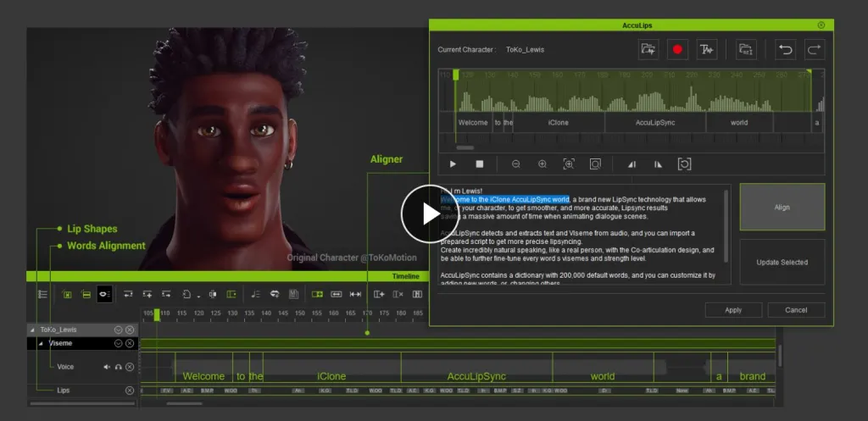Open the timeline track list icon
868x421 pixels.
pos(42,294)
